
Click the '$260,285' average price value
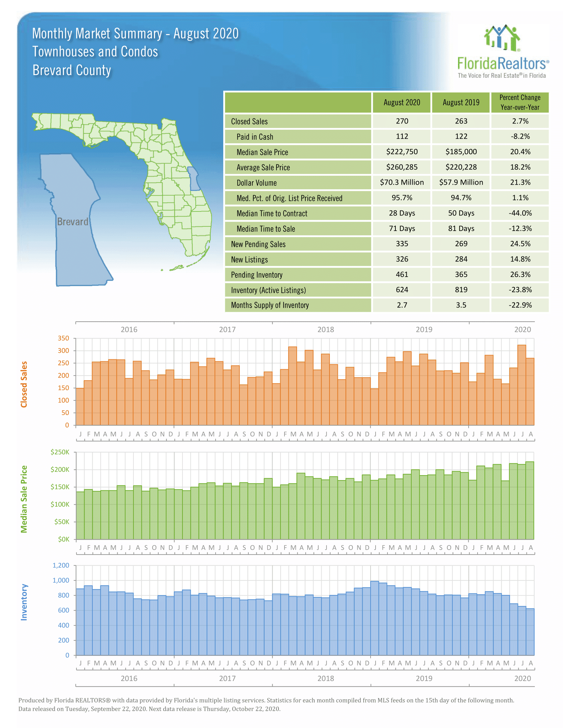(402, 167)
